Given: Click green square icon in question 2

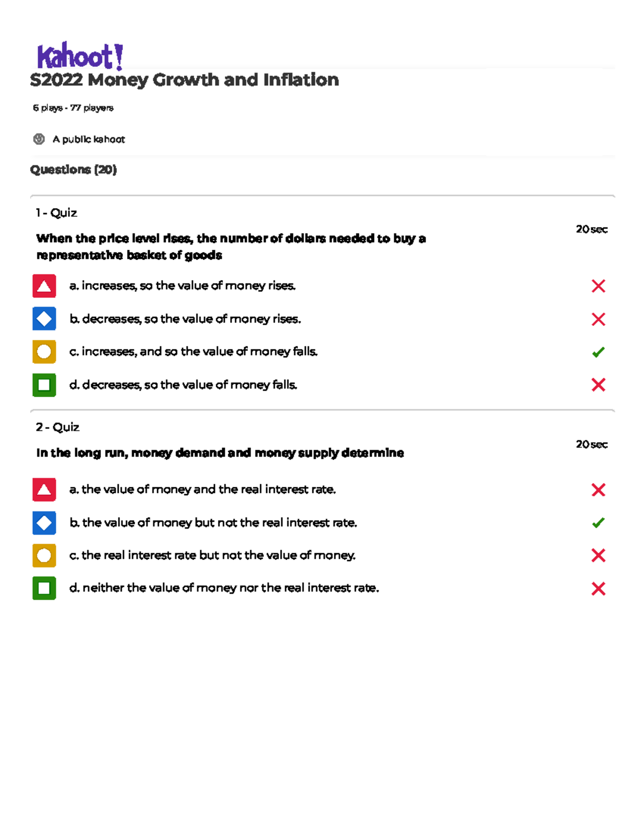Looking at the screenshot, I should [x=44, y=588].
